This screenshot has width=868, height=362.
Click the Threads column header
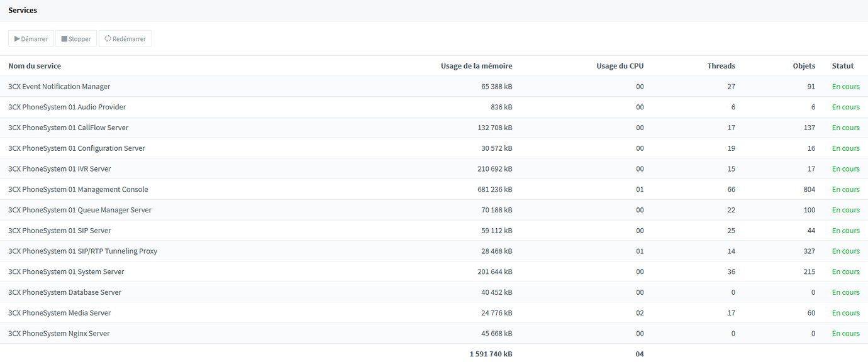click(721, 66)
